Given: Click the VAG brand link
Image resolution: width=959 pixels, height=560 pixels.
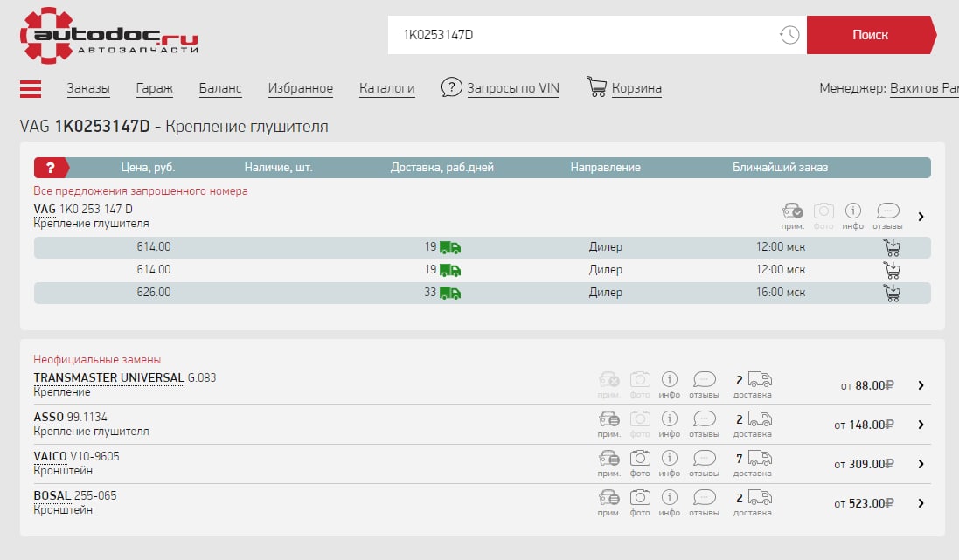Looking at the screenshot, I should [x=45, y=209].
